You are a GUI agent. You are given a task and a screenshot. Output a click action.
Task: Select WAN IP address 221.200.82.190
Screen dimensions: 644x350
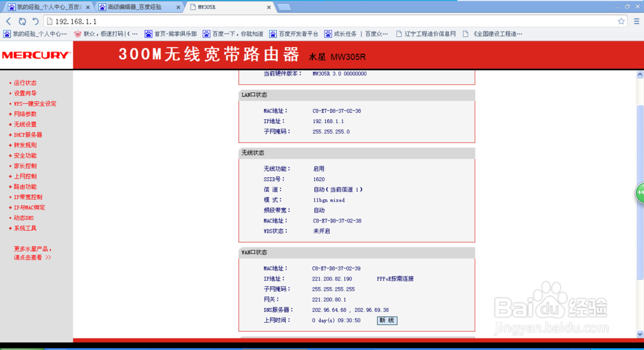pos(332,279)
